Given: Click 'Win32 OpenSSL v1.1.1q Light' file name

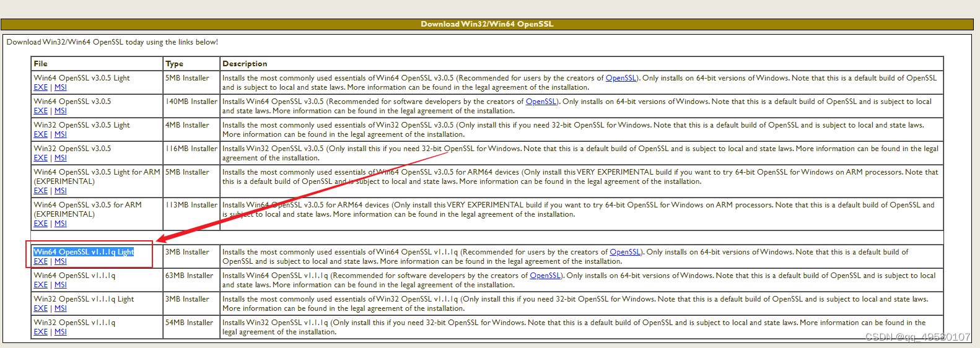Looking at the screenshot, I should point(84,299).
